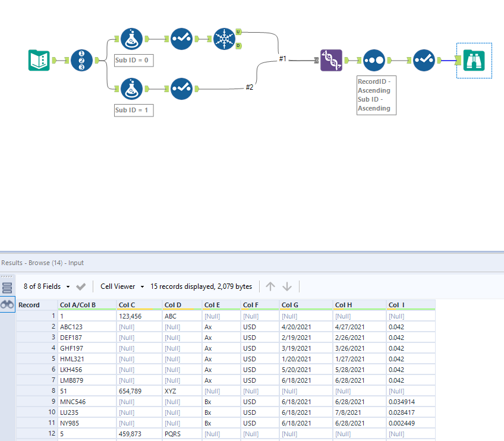The width and height of the screenshot is (504, 441).
Task: Select the ABC123 cell
Action: [x=87, y=327]
